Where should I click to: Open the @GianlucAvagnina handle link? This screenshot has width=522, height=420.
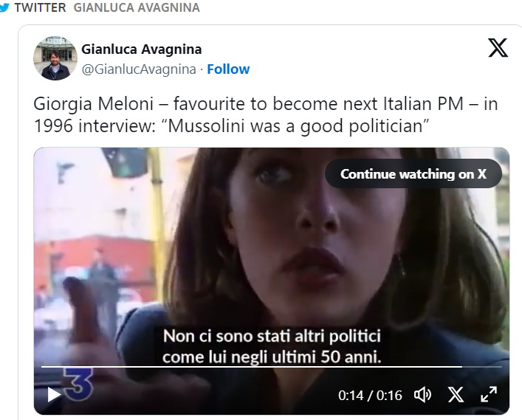[139, 69]
